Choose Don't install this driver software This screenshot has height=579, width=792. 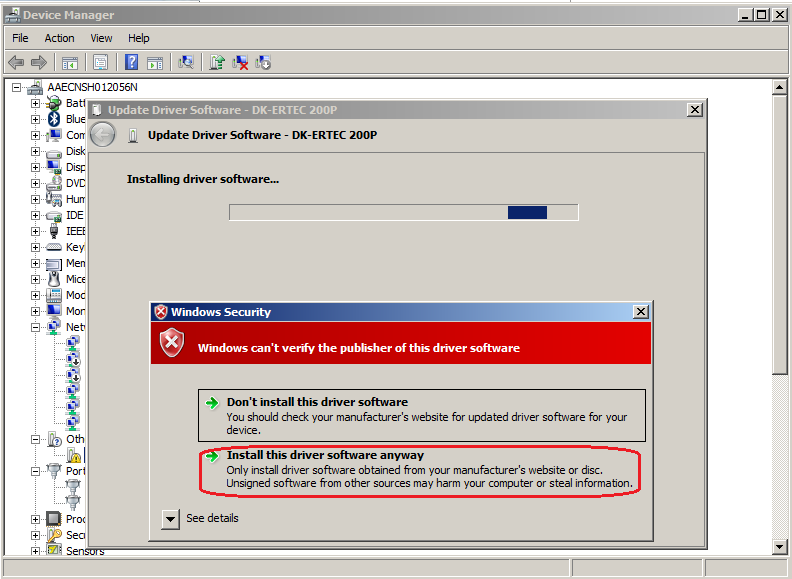click(422, 415)
